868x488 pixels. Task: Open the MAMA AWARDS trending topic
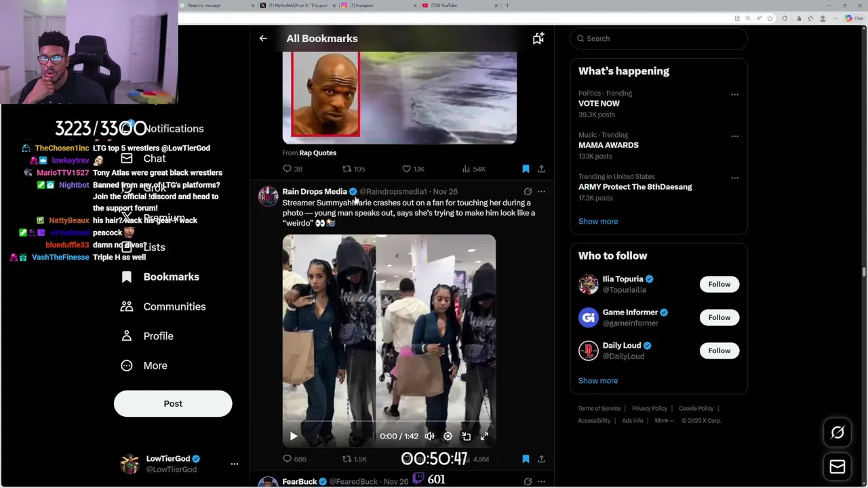608,145
